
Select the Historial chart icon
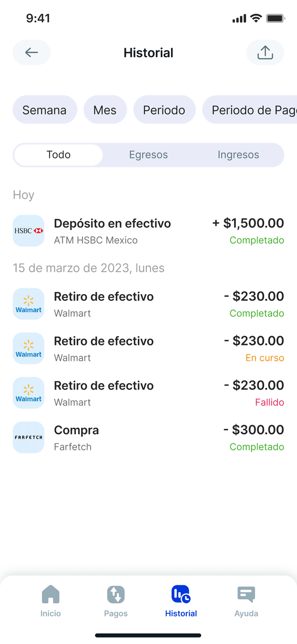pos(181,594)
